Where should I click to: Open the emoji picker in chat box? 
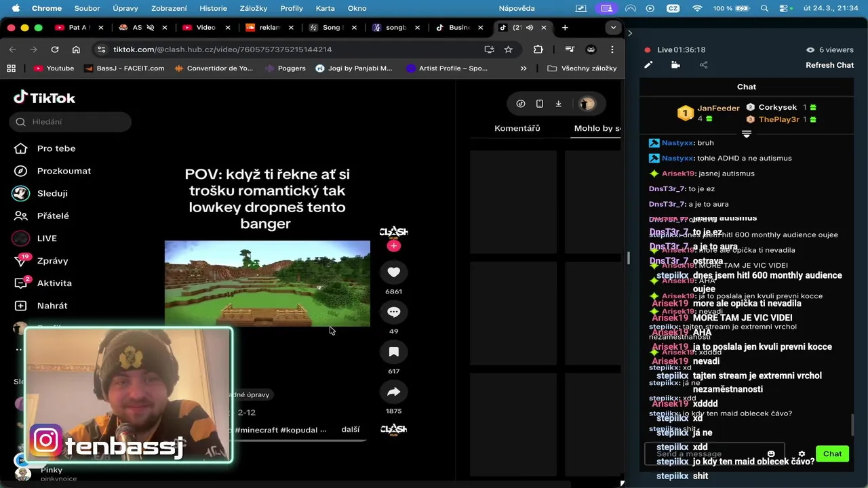coord(771,454)
